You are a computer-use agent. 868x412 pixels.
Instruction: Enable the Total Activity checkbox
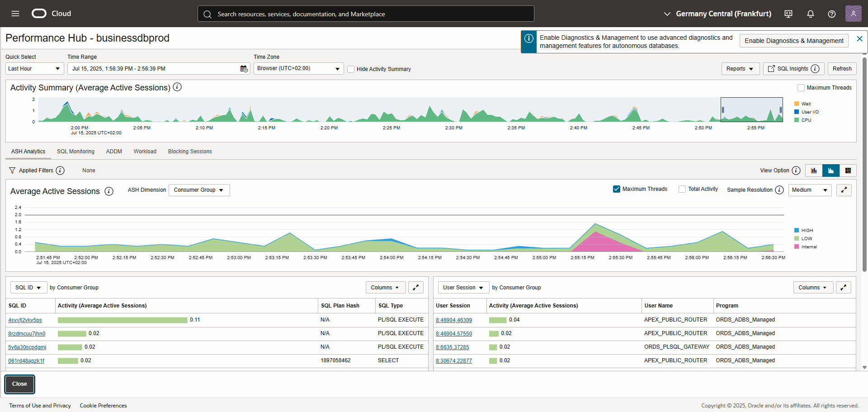click(682, 189)
